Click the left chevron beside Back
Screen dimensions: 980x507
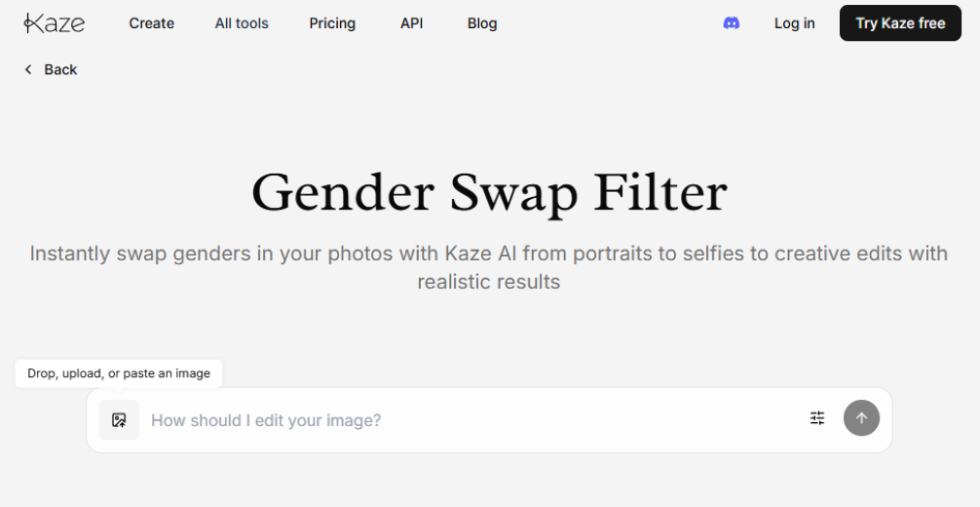coord(28,69)
